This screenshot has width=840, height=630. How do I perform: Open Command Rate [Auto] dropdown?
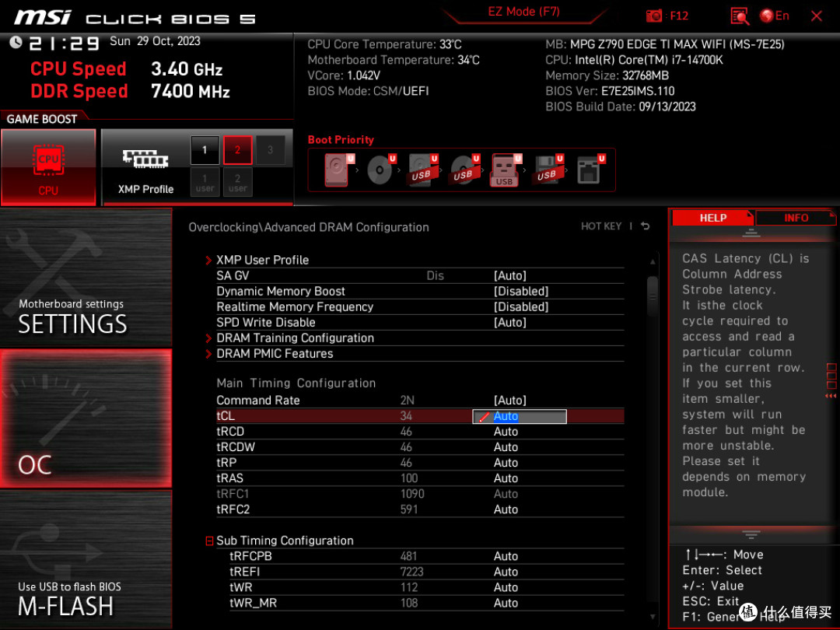pyautogui.click(x=510, y=401)
